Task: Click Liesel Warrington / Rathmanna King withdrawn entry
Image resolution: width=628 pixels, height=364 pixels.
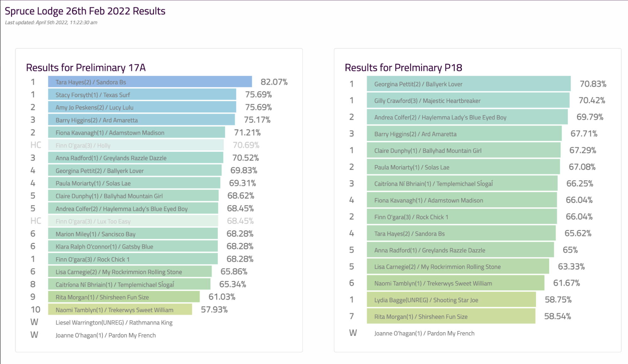Action: tap(114, 323)
